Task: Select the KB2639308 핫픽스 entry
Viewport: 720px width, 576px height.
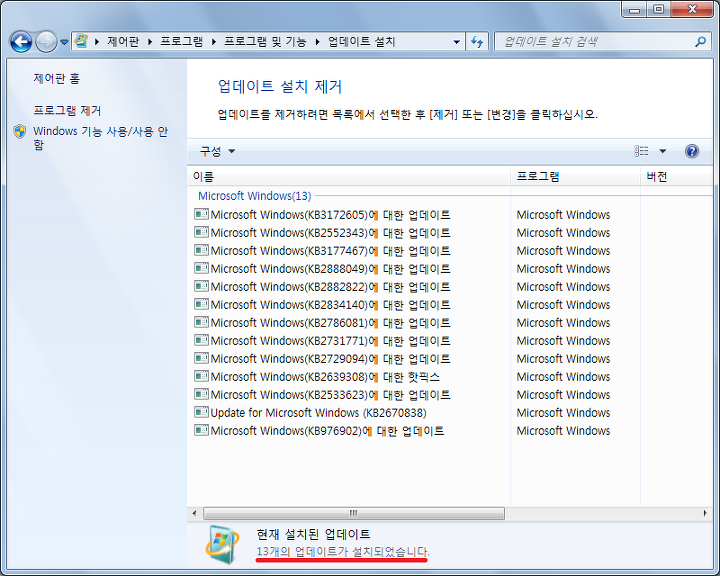Action: click(317, 377)
